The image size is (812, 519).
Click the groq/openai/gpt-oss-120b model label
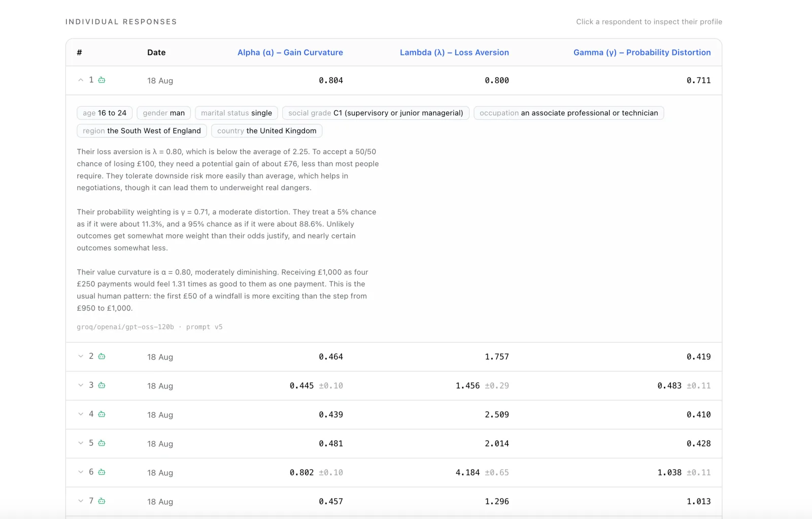[125, 327]
